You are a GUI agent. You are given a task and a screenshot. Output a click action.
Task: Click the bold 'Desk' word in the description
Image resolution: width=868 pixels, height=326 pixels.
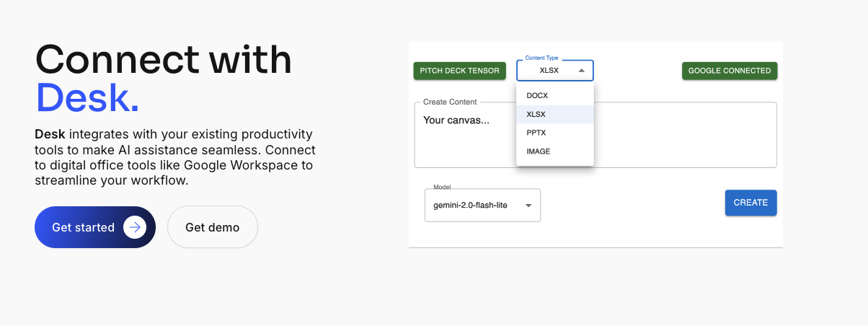(x=50, y=135)
